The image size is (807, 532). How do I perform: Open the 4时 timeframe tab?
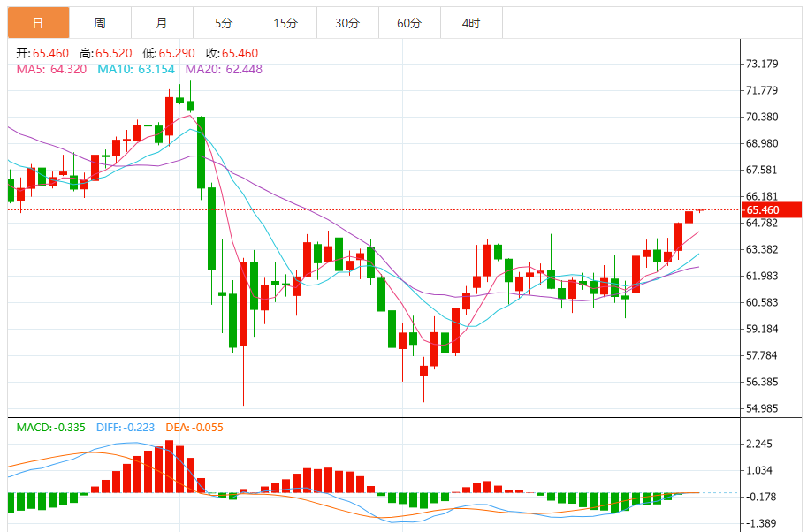(x=471, y=23)
